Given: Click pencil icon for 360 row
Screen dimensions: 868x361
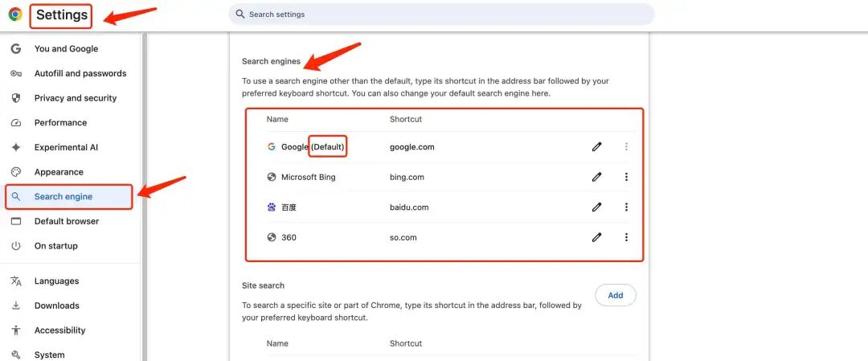Looking at the screenshot, I should (596, 237).
